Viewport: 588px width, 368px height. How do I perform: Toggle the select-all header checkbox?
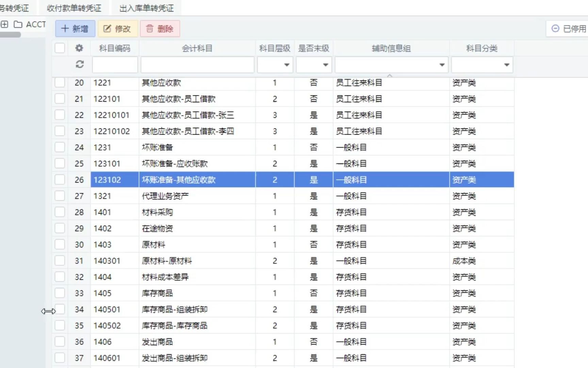[60, 48]
